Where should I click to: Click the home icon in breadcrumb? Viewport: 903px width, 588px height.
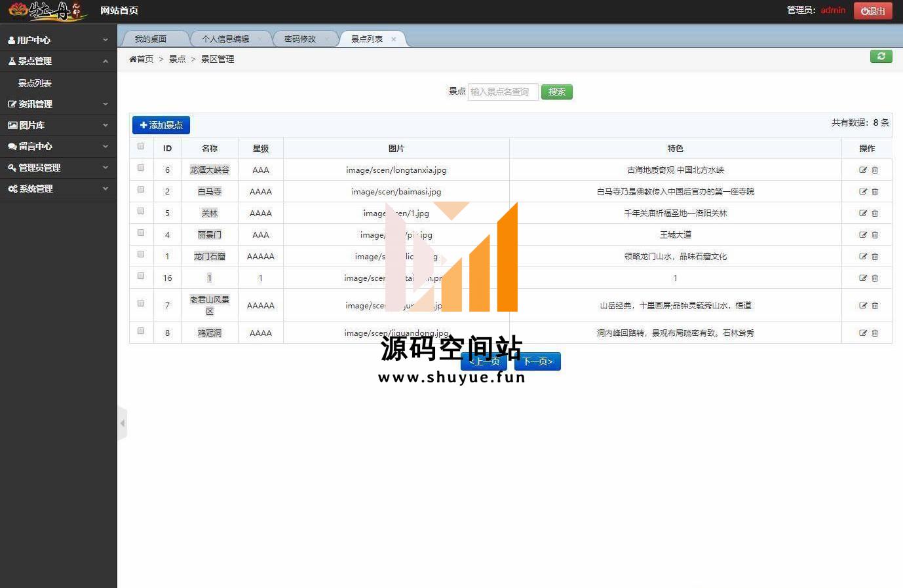point(132,59)
